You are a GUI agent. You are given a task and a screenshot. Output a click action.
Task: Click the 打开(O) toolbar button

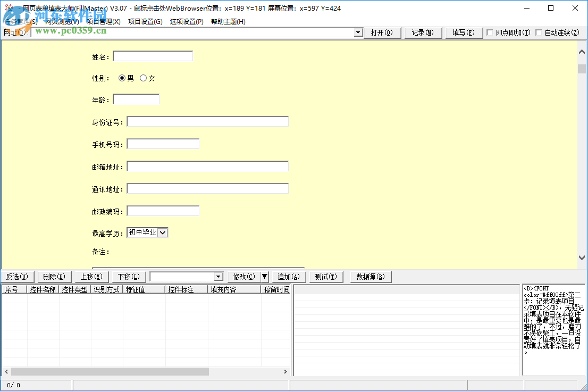(x=382, y=32)
